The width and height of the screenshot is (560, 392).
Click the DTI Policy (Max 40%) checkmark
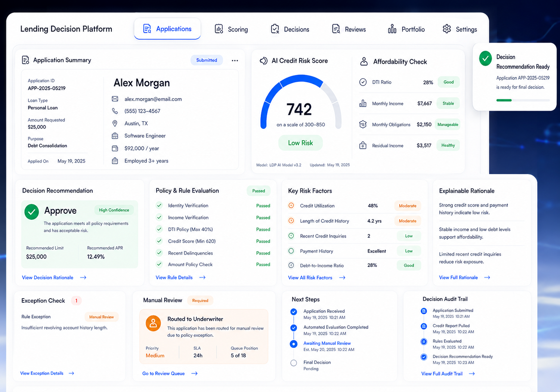coord(160,229)
